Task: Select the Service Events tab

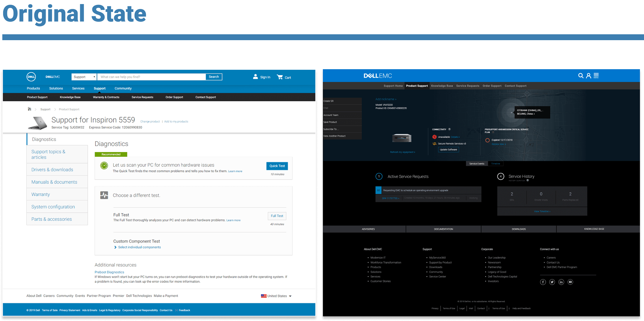Action: (477, 164)
